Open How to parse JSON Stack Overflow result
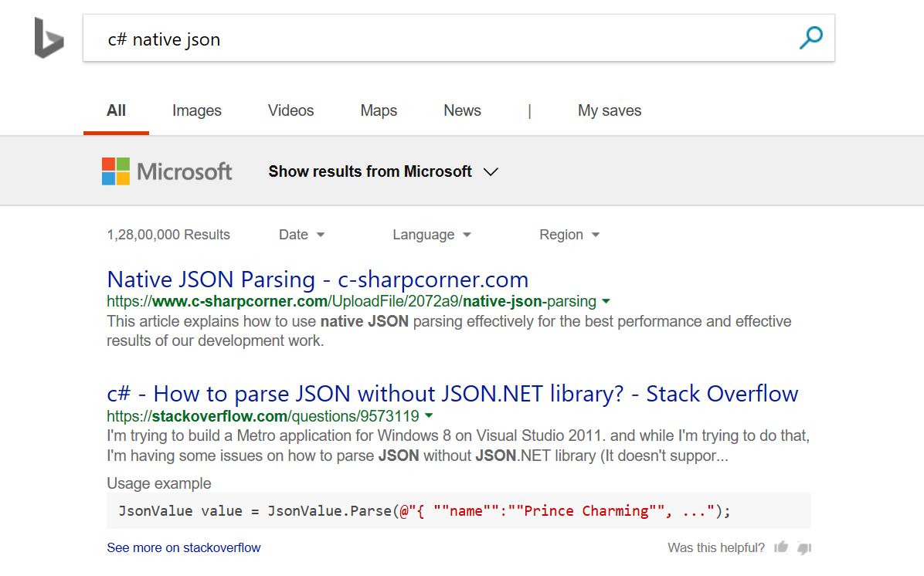Image resolution: width=924 pixels, height=576 pixels. pyautogui.click(x=452, y=394)
